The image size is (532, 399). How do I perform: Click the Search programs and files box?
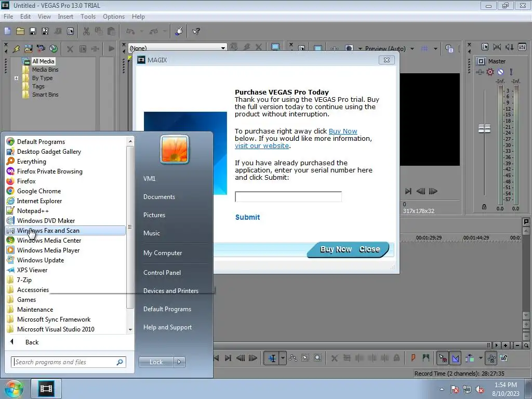coord(68,362)
